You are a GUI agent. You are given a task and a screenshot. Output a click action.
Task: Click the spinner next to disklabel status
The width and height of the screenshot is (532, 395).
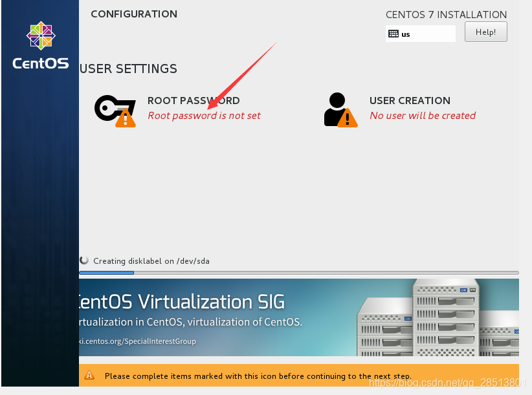84,260
